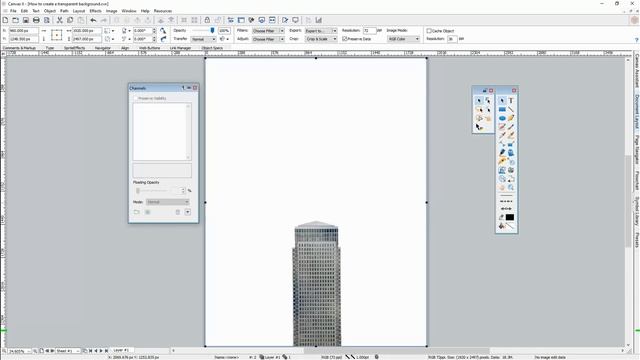640x360 pixels.
Task: Cut selection using the scissors icon
Action: [x=60, y=20]
